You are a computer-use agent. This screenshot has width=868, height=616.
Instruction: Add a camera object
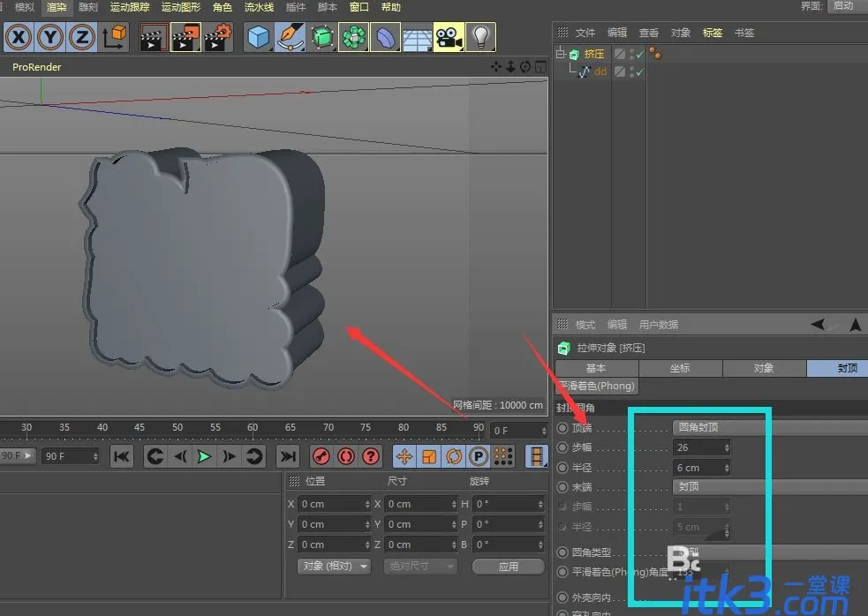(x=449, y=37)
